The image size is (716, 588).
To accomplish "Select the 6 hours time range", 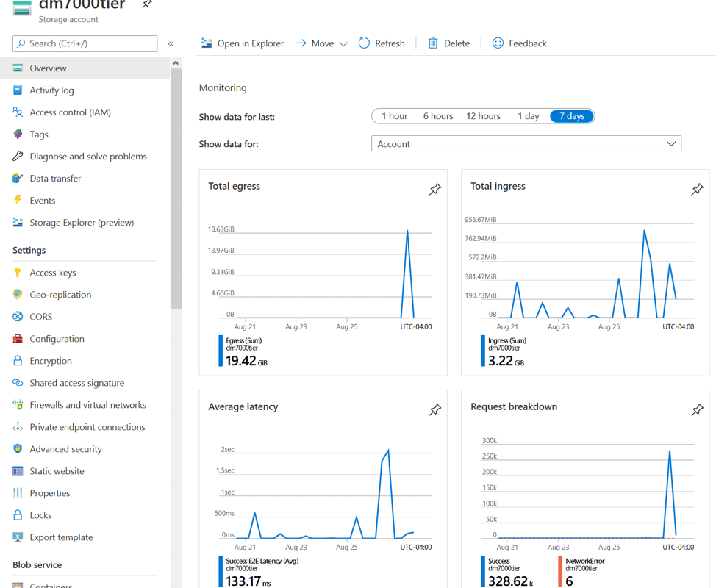I will tap(438, 116).
